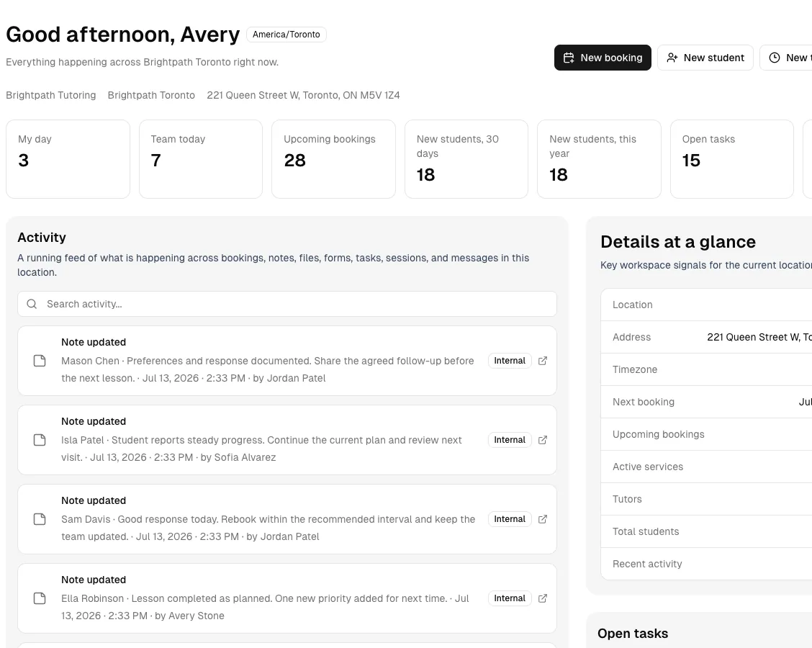Click person-plus icon in New student button
The height and width of the screenshot is (648, 812).
tap(672, 58)
